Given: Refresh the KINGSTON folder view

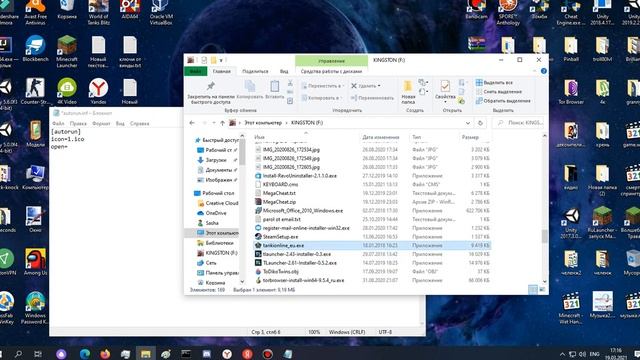Looking at the screenshot, I should (x=480, y=122).
